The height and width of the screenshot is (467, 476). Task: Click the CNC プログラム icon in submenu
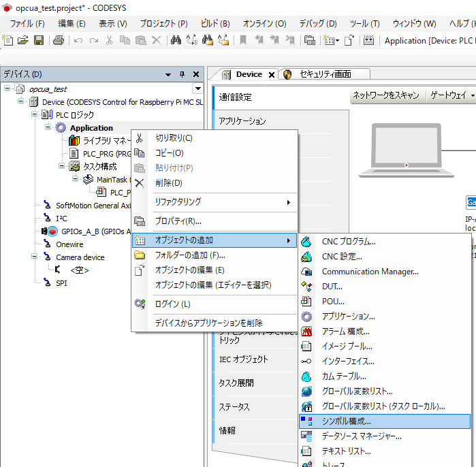[x=306, y=242]
